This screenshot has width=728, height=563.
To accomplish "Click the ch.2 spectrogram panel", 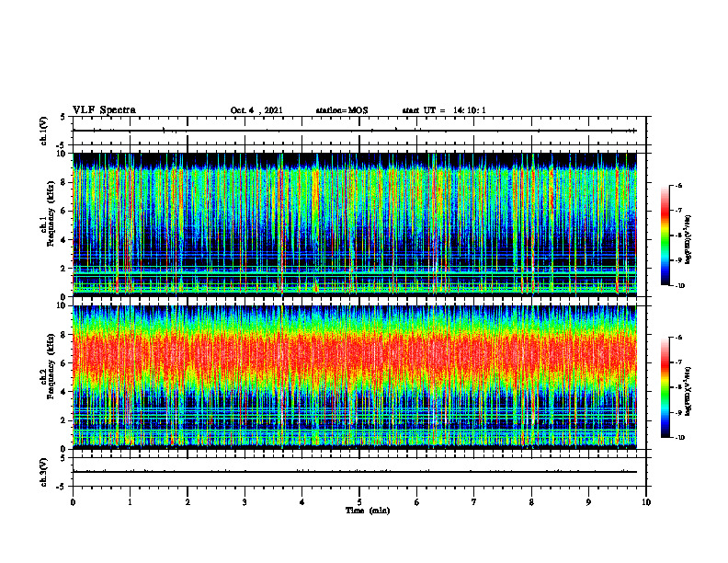I will point(355,377).
